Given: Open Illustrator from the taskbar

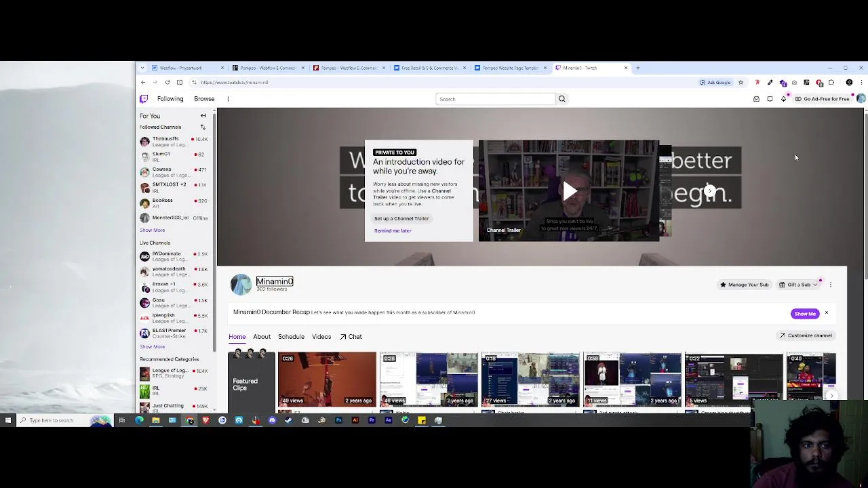Looking at the screenshot, I should point(355,420).
